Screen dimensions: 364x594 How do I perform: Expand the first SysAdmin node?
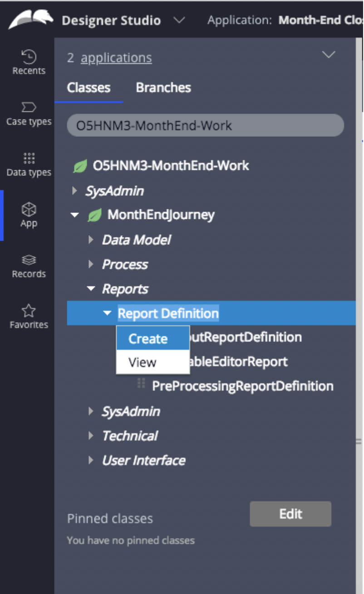tap(75, 191)
